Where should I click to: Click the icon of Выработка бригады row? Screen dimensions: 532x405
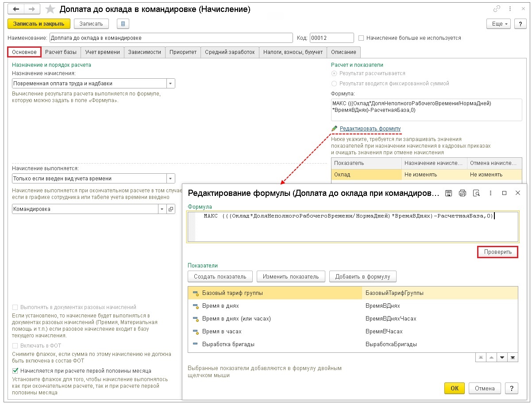pyautogui.click(x=195, y=344)
